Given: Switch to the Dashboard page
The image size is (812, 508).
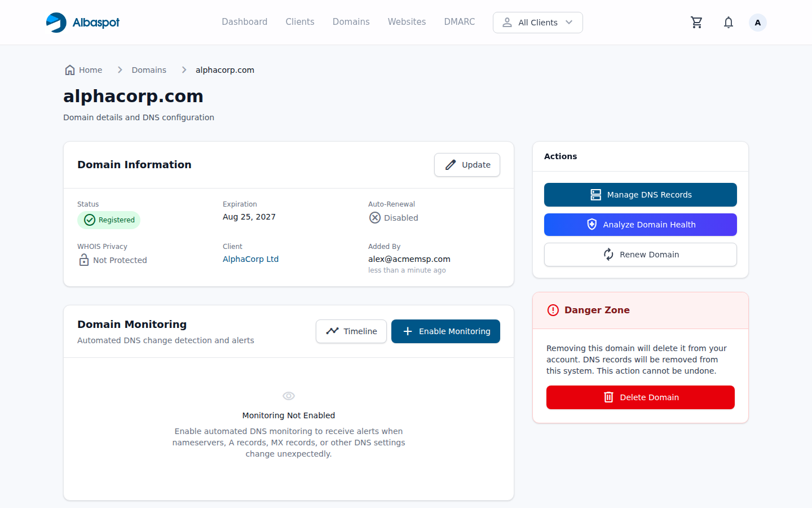Looking at the screenshot, I should point(244,21).
